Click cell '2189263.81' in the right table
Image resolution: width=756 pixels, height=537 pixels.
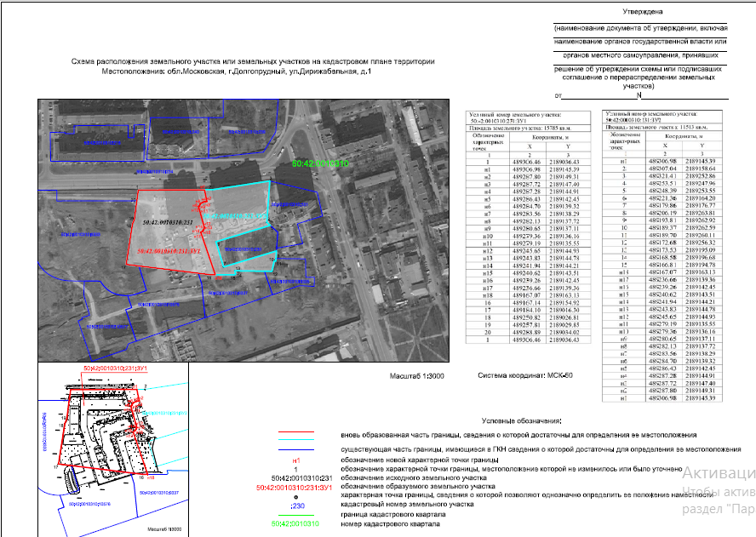700,213
